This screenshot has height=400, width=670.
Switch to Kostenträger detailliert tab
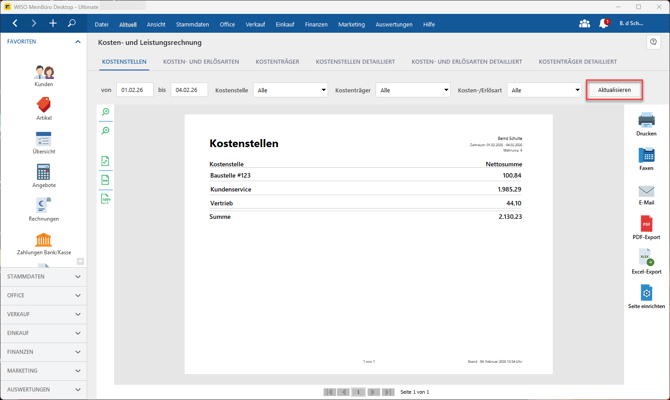click(x=578, y=62)
